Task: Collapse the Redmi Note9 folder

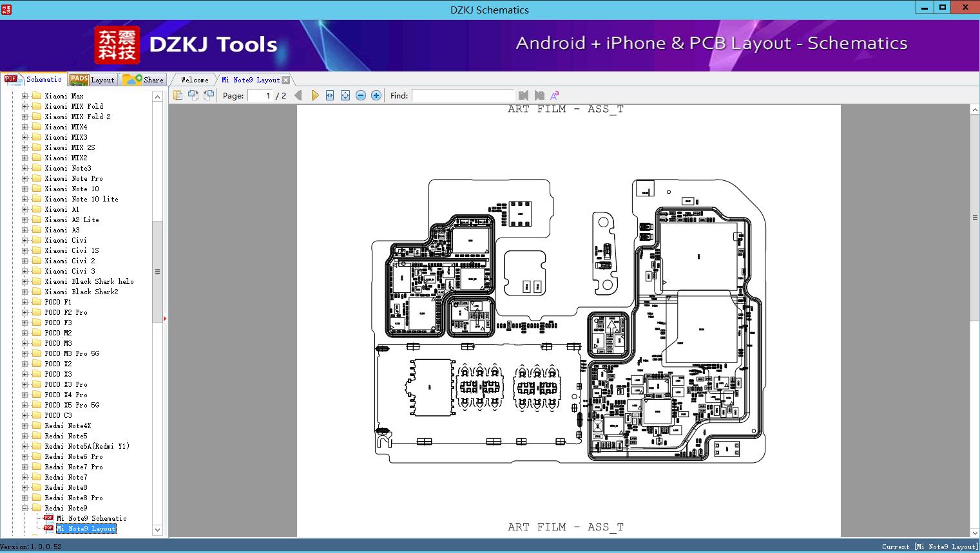Action: coord(25,508)
